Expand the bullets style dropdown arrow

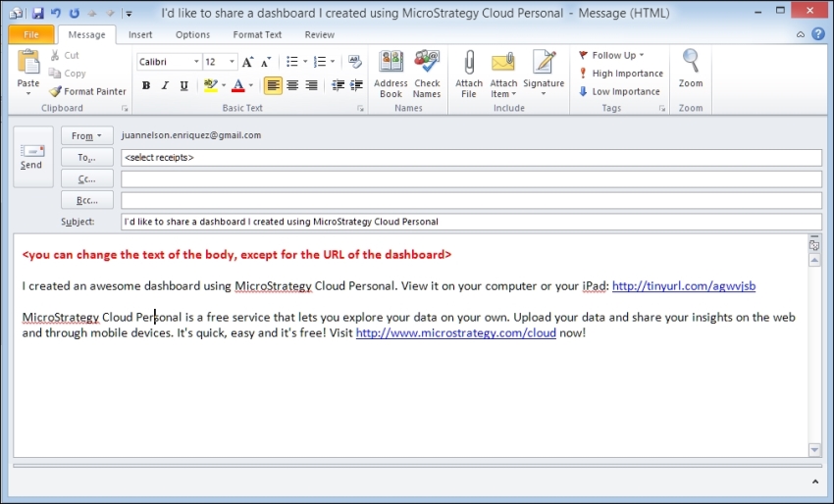click(305, 62)
